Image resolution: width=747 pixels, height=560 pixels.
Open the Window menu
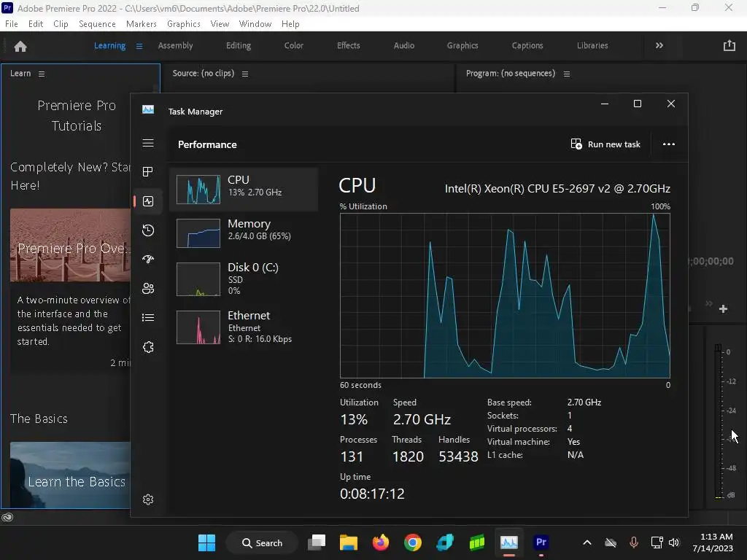[255, 24]
